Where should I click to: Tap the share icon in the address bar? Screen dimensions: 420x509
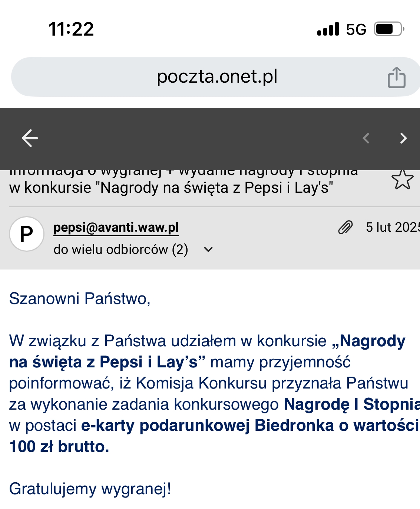(x=396, y=77)
